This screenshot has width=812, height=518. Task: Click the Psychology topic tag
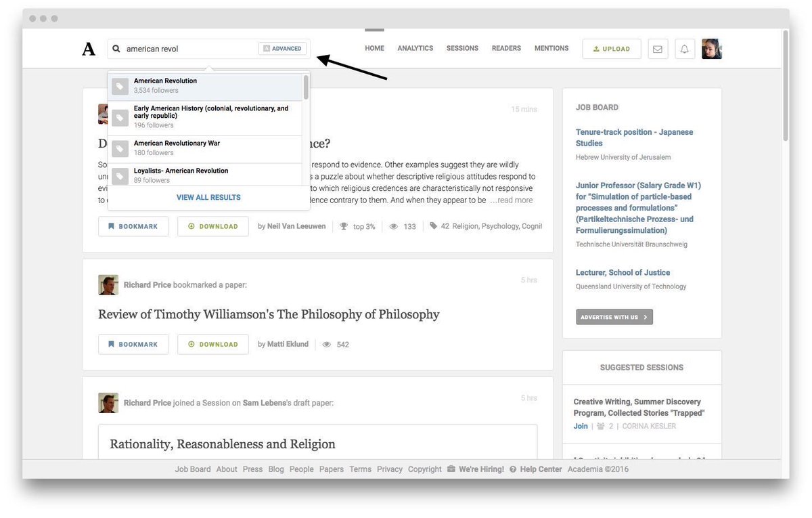pos(500,226)
